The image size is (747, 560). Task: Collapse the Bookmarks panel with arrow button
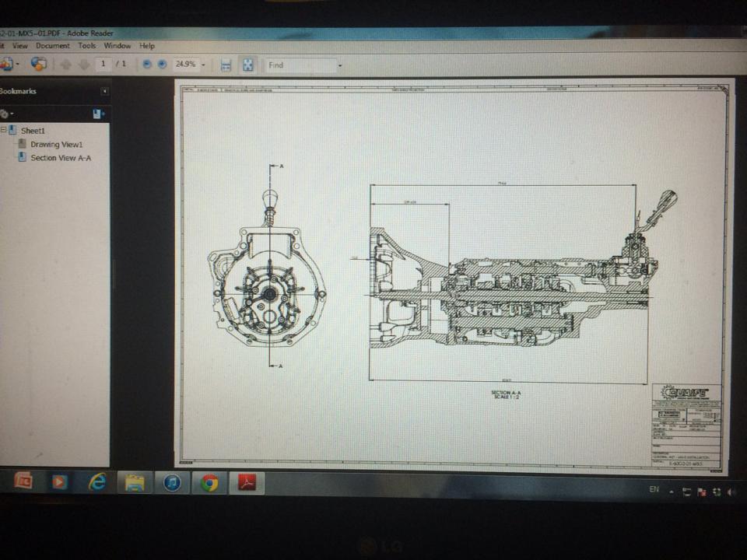click(x=104, y=91)
